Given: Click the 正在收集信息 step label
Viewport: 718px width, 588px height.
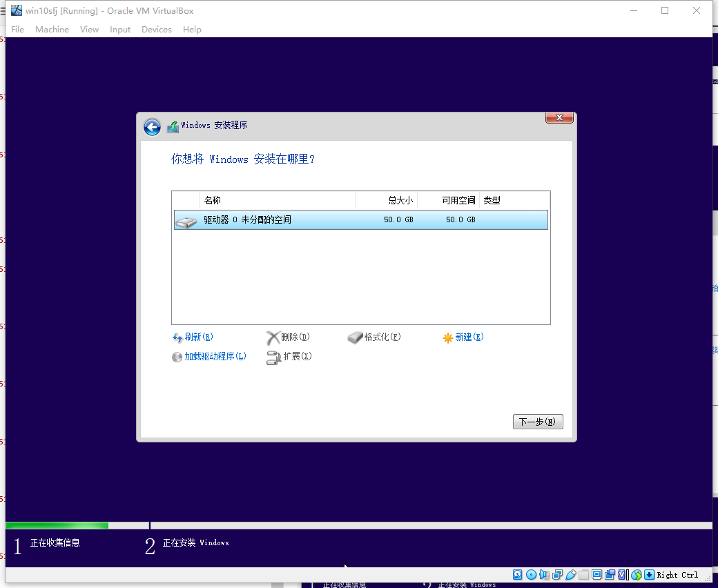Looking at the screenshot, I should (55, 542).
